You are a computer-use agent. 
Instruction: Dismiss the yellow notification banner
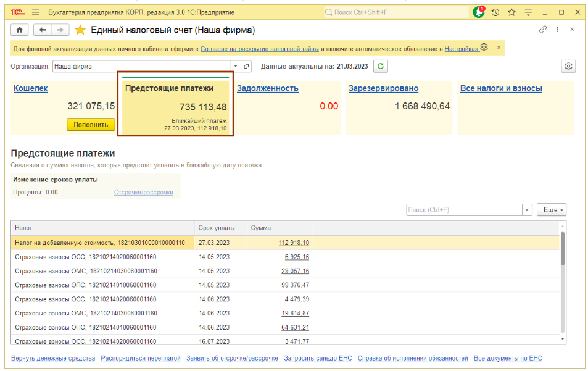[499, 48]
